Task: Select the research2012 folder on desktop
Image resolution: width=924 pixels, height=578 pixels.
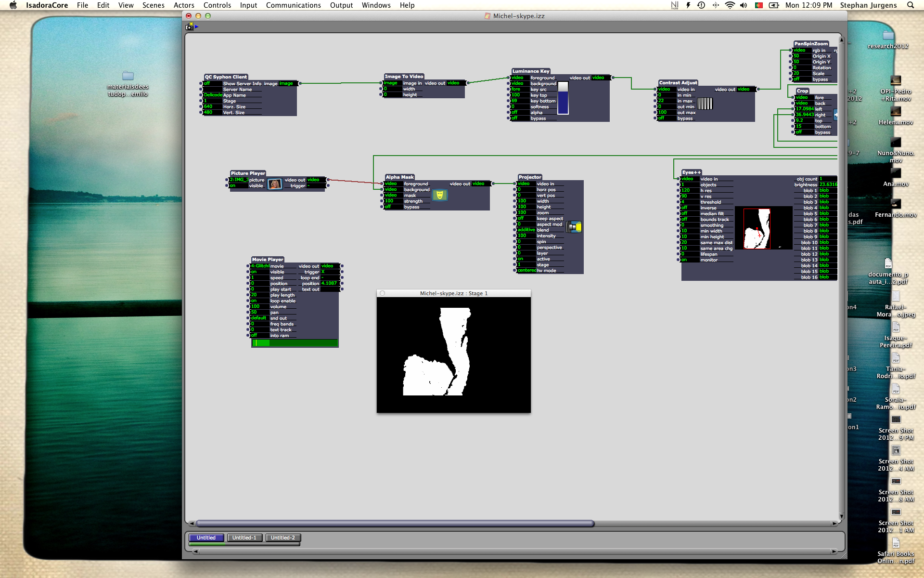Action: click(x=888, y=39)
